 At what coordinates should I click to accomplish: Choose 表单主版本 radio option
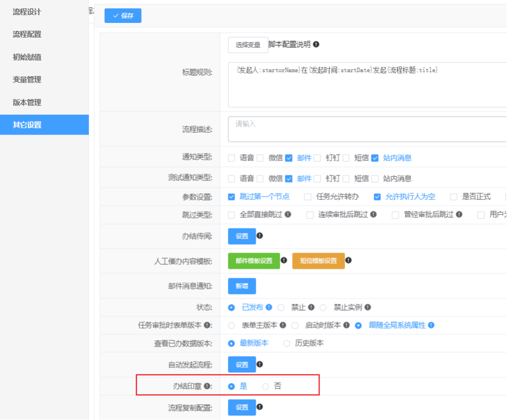232,325
